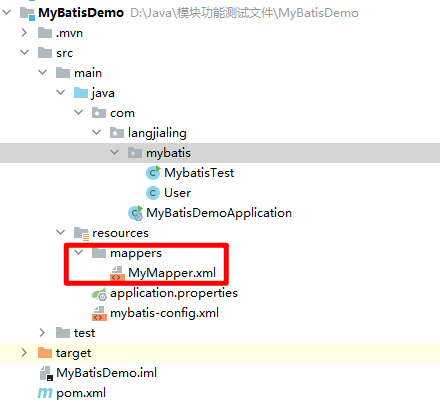The width and height of the screenshot is (440, 402).
Task: Click the MybatisTest runnable class icon
Action: (x=153, y=173)
